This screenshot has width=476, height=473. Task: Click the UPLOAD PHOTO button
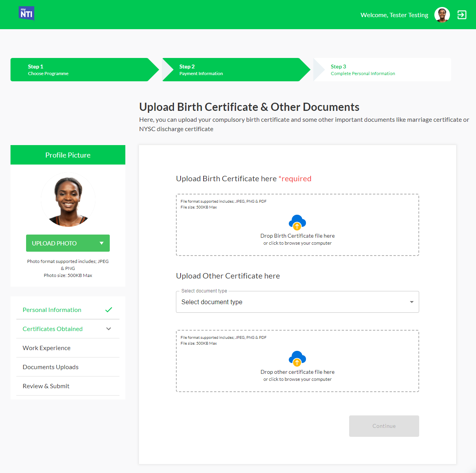pos(54,243)
